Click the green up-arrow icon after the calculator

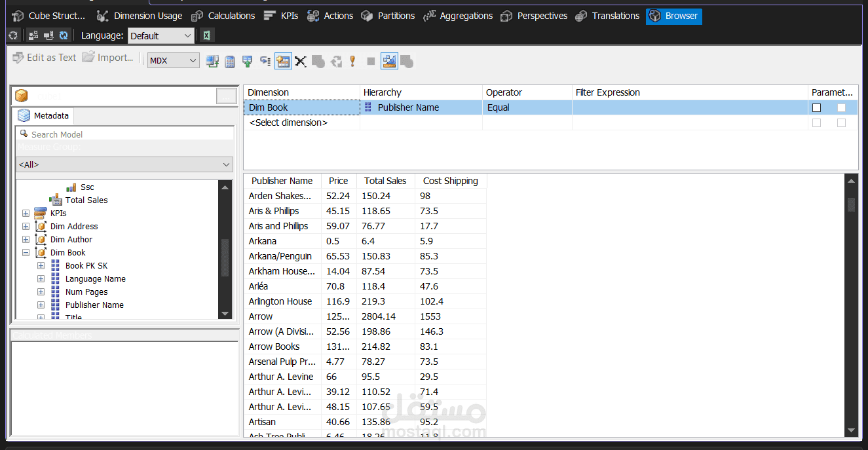coord(247,61)
